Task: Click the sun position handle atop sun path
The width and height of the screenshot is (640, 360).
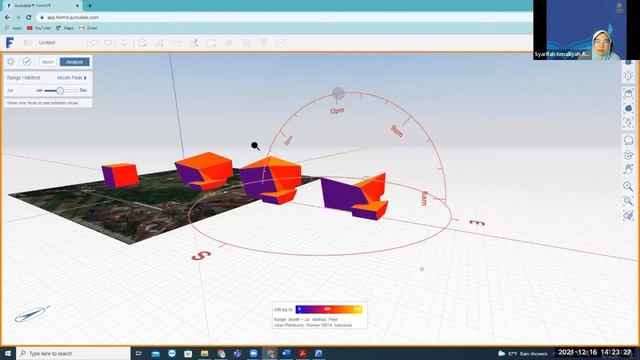Action: pos(338,93)
